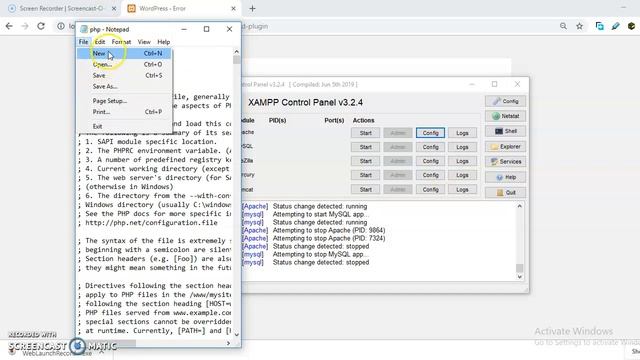This screenshot has height=360, width=640.
Task: Click the browser reload icon
Action: click(x=41, y=26)
